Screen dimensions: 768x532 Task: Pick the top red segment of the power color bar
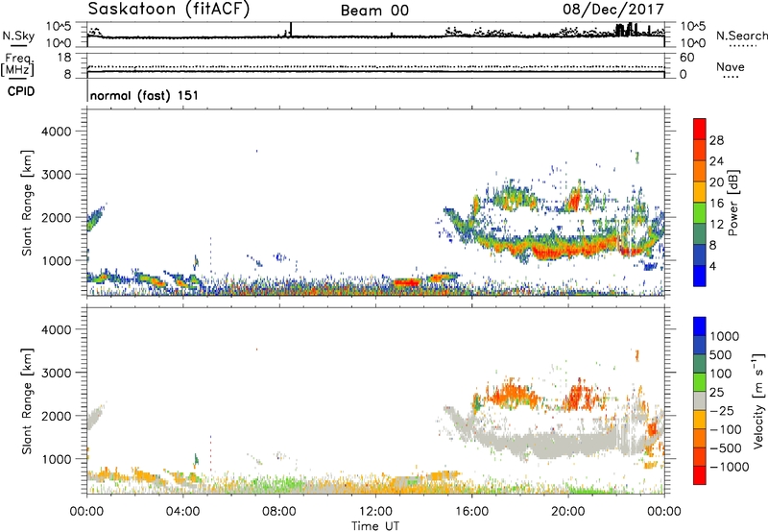(x=700, y=129)
